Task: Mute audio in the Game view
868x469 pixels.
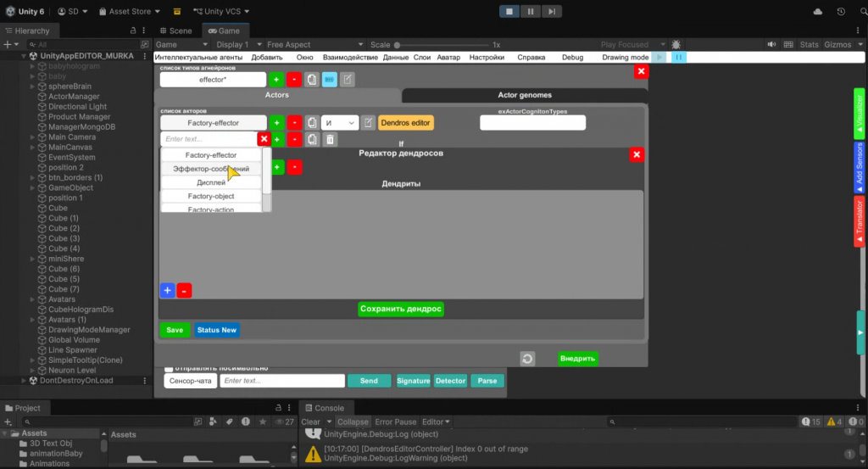Action: tap(771, 44)
